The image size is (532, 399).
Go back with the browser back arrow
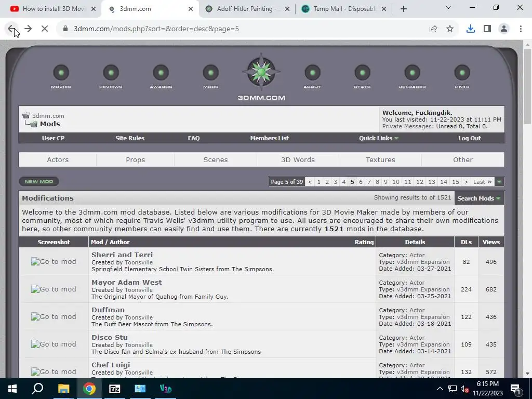coord(11,29)
